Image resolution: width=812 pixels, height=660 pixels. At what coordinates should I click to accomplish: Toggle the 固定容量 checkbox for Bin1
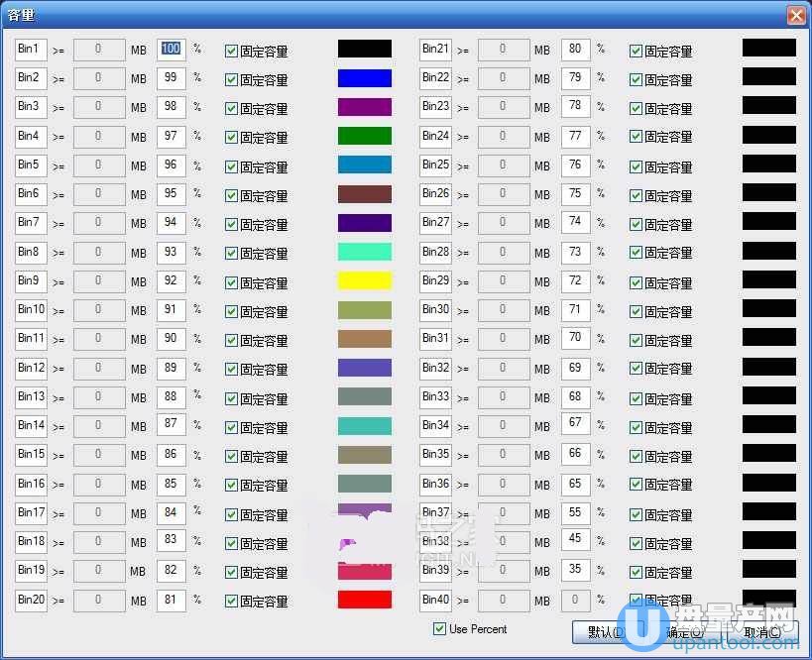tap(232, 51)
